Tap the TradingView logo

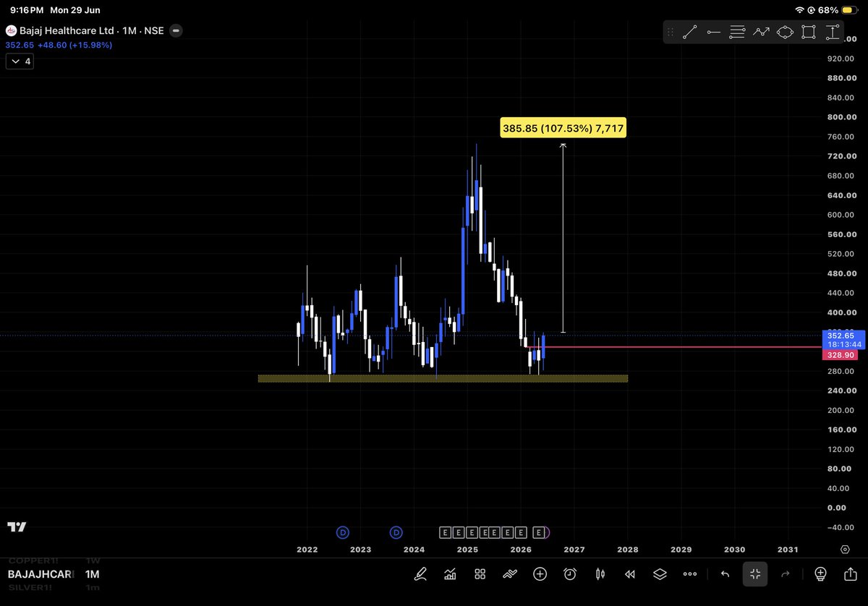(17, 527)
